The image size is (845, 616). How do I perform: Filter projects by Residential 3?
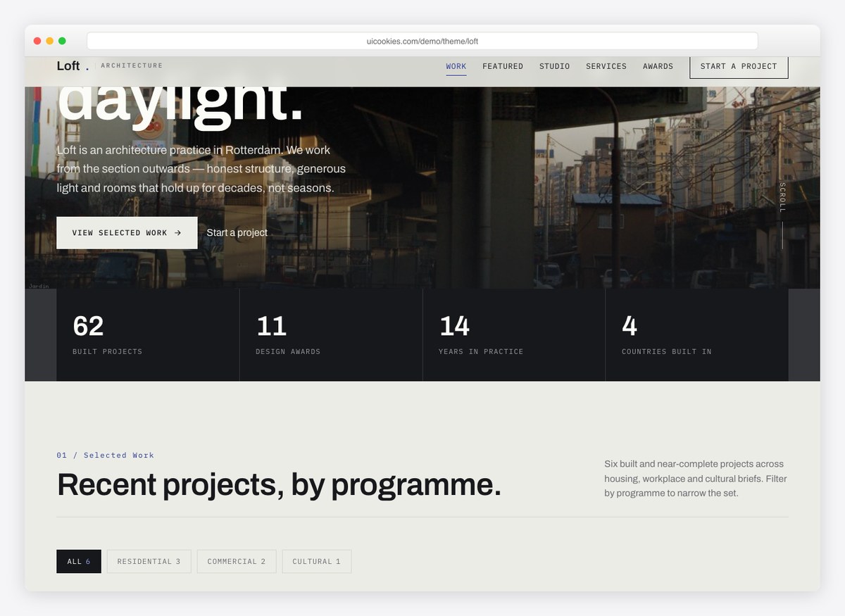pyautogui.click(x=149, y=562)
